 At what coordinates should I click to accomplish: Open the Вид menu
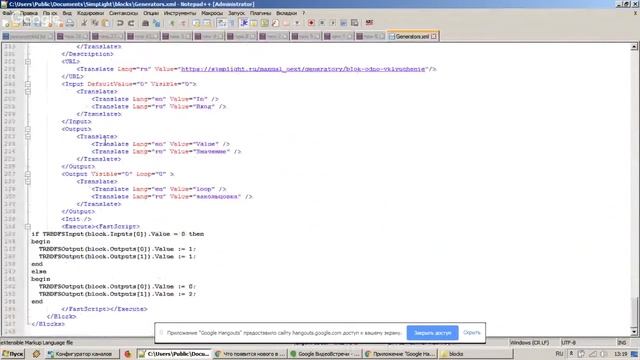pyautogui.click(x=67, y=13)
